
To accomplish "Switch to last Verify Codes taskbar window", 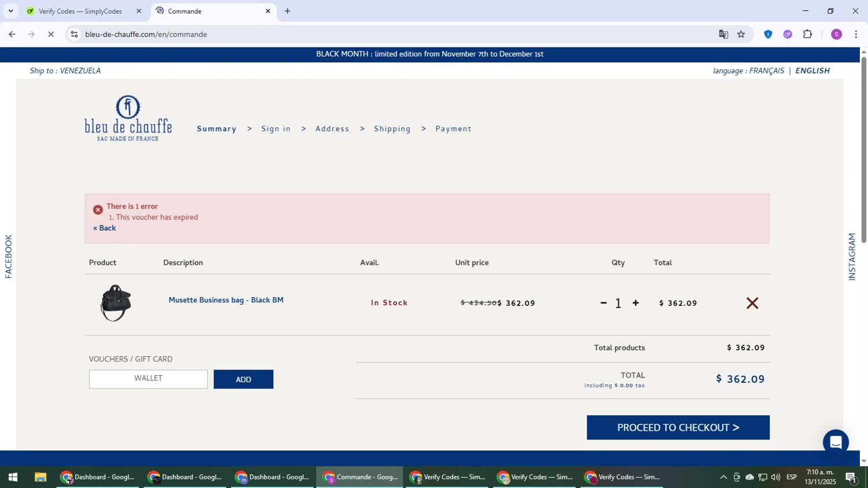I will [622, 477].
